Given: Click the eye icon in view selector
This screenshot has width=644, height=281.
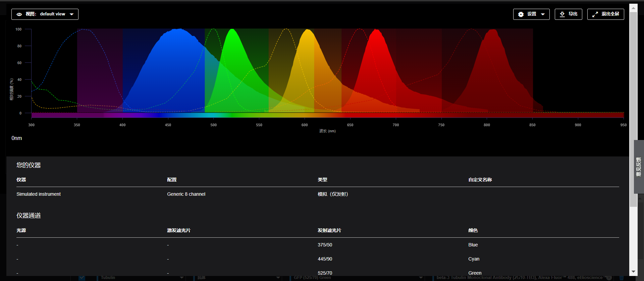Looking at the screenshot, I should point(19,14).
